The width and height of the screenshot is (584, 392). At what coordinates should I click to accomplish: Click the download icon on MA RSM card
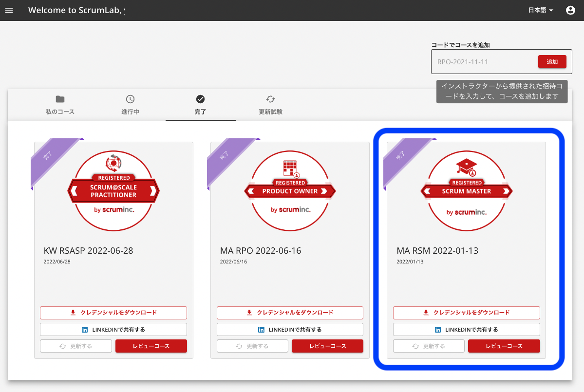pyautogui.click(x=426, y=312)
